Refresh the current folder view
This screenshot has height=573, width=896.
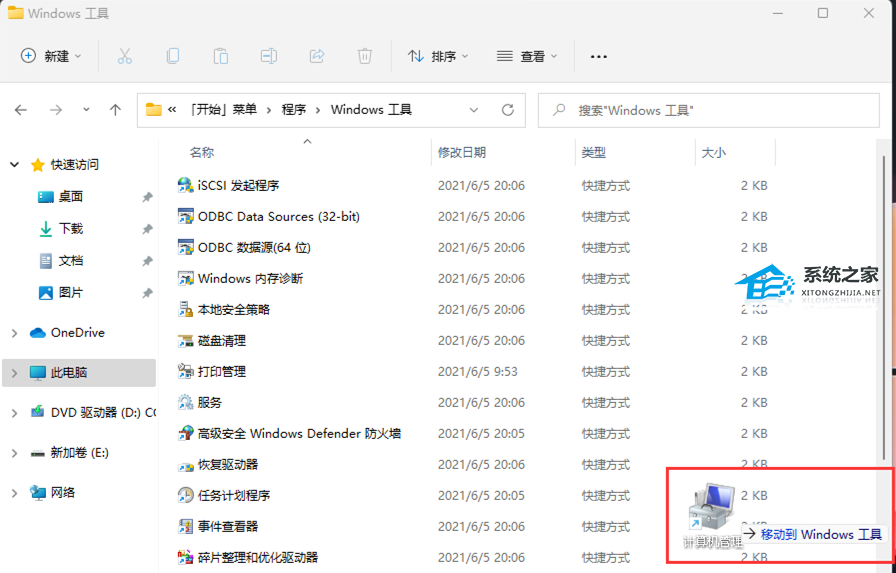[x=507, y=110]
